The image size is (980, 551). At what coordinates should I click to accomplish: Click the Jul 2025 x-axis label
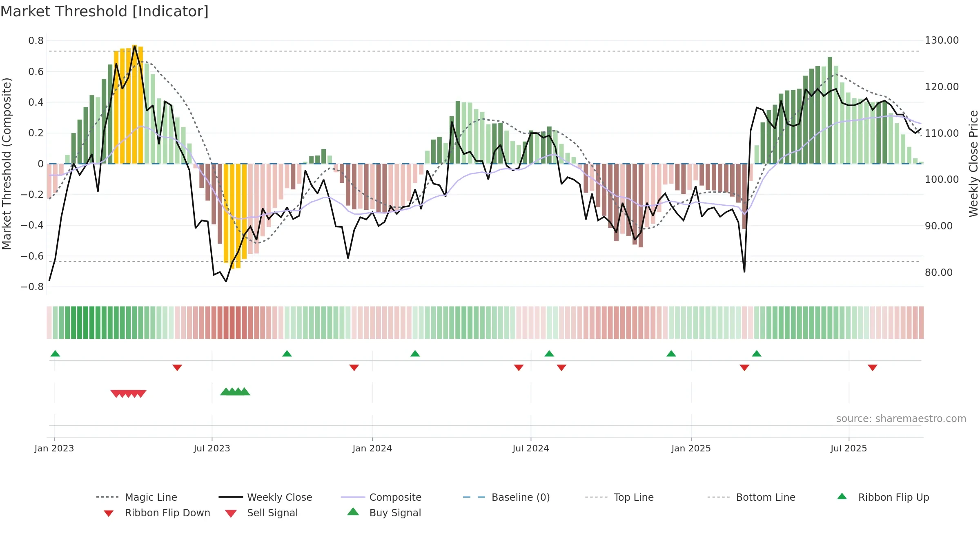[849, 449]
